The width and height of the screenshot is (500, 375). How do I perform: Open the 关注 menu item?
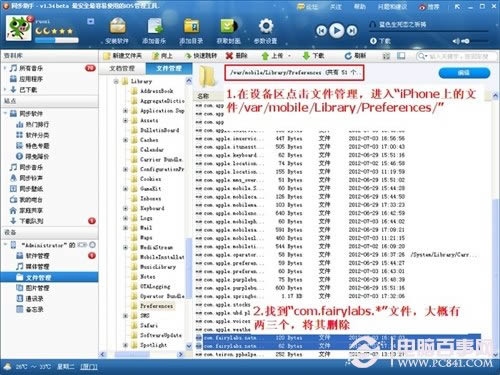click(x=336, y=7)
